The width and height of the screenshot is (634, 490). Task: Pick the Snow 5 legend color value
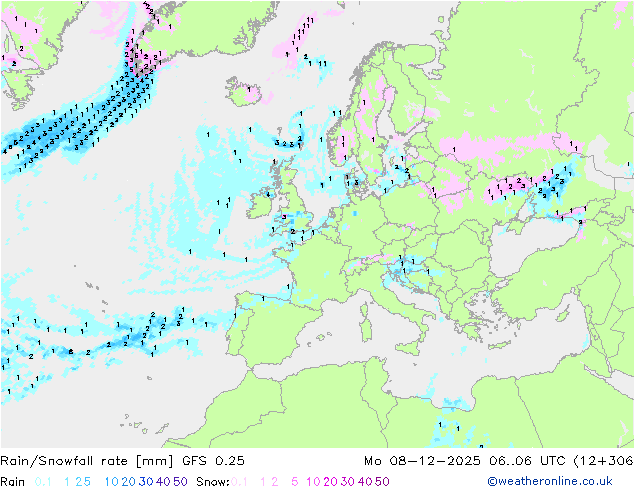pos(295,482)
